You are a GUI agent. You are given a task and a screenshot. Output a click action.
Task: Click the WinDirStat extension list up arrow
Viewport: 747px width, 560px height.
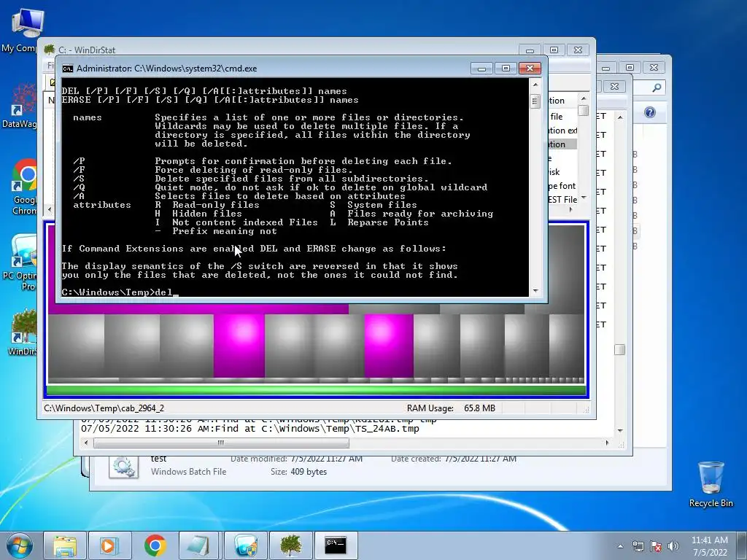tap(584, 98)
